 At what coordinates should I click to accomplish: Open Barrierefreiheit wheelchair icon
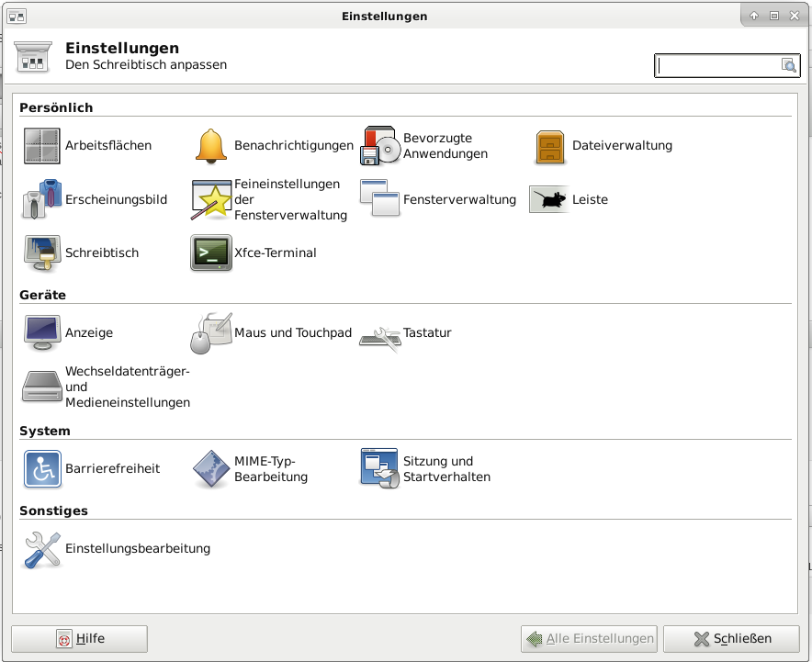tap(42, 469)
